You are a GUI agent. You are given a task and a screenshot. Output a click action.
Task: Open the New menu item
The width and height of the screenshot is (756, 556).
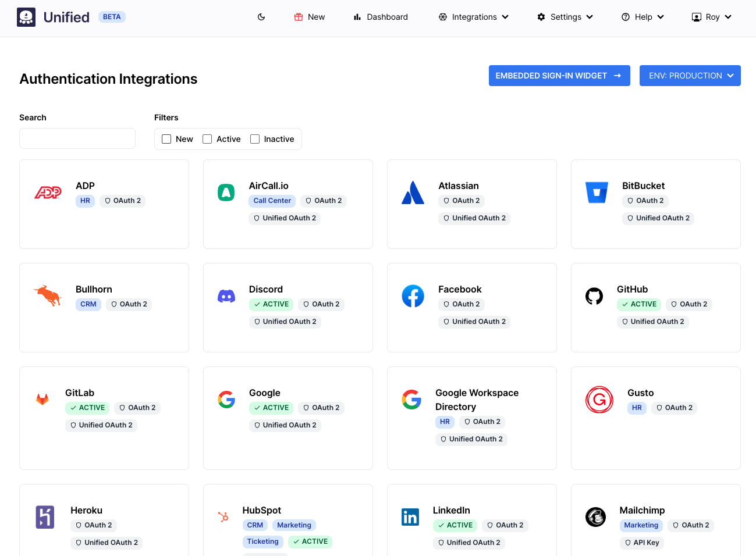click(x=310, y=17)
